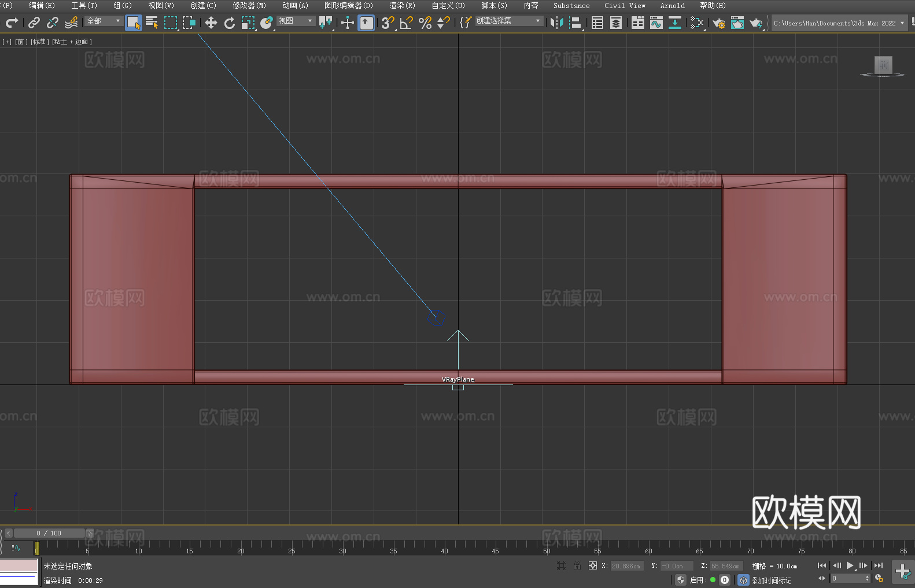Select the Unlink Selection tool
This screenshot has width=915, height=588.
[53, 23]
